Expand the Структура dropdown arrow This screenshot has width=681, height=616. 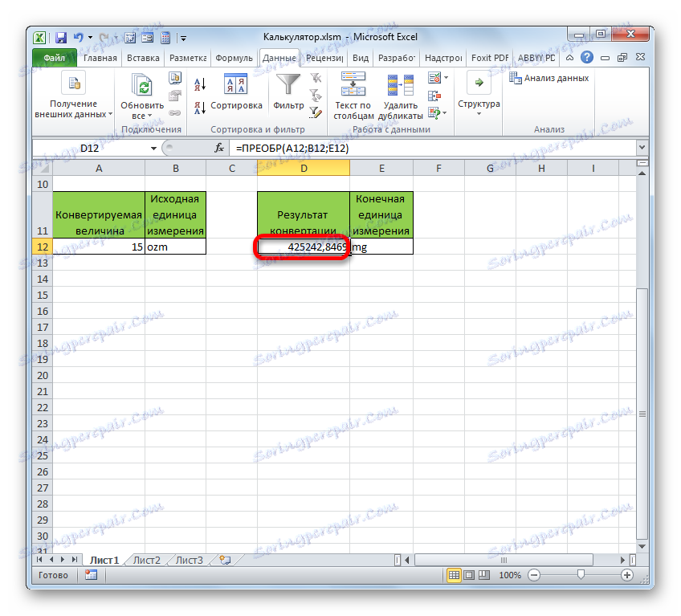pos(479,114)
